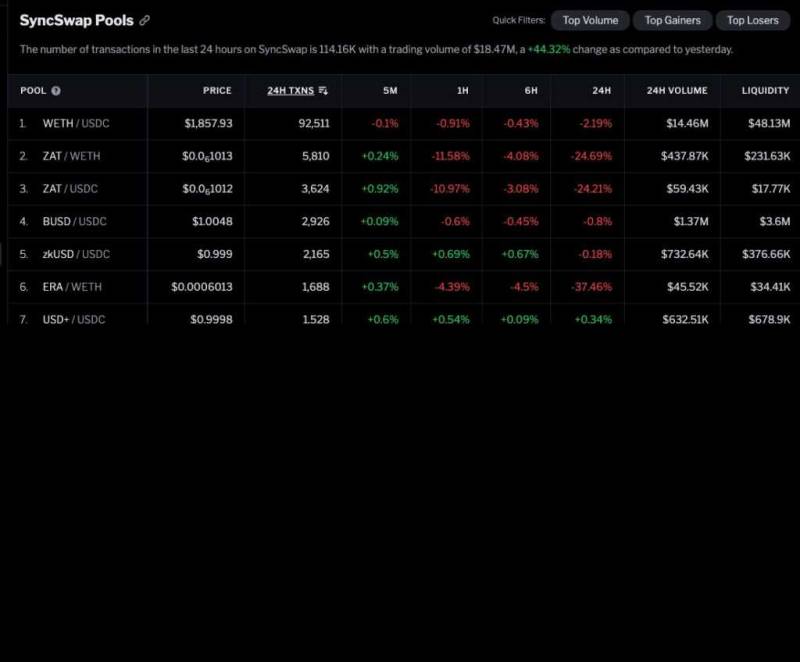Select the $1,857.93 price cell

coord(208,123)
